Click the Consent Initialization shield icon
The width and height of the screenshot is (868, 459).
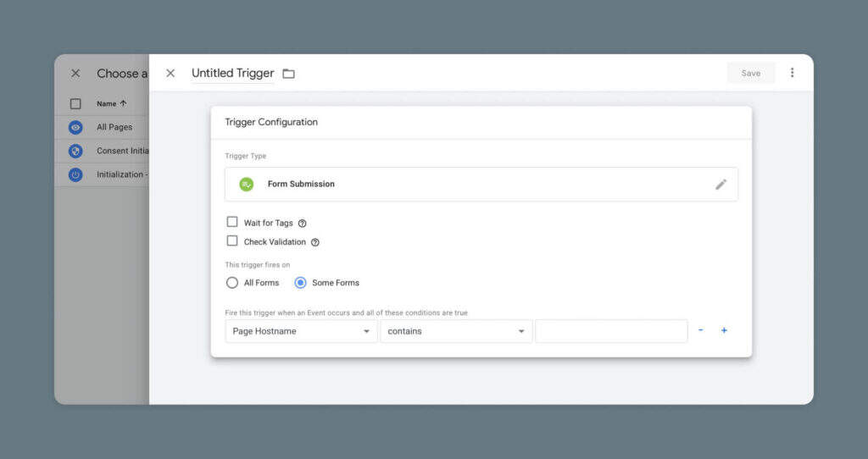pyautogui.click(x=75, y=151)
